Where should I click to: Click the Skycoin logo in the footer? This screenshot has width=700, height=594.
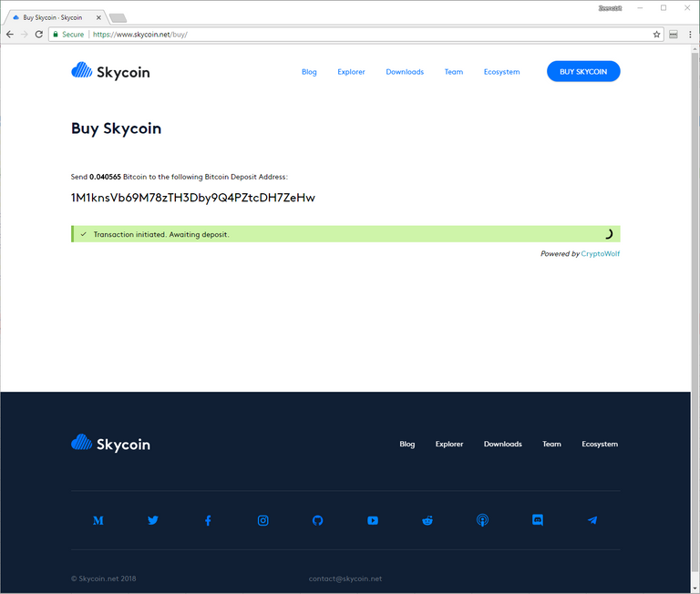(110, 444)
